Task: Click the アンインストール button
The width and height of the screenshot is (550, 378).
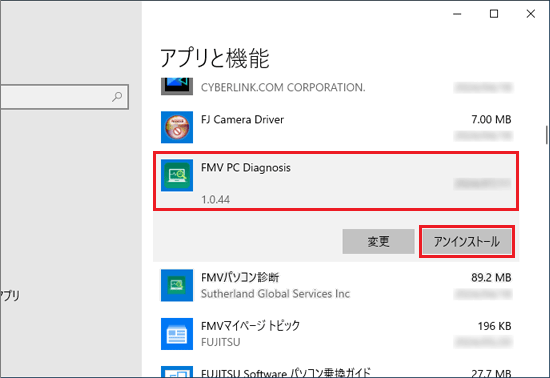Action: pos(467,242)
